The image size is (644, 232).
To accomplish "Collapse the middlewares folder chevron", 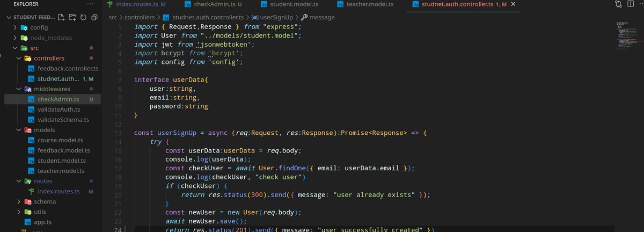I will click(19, 89).
